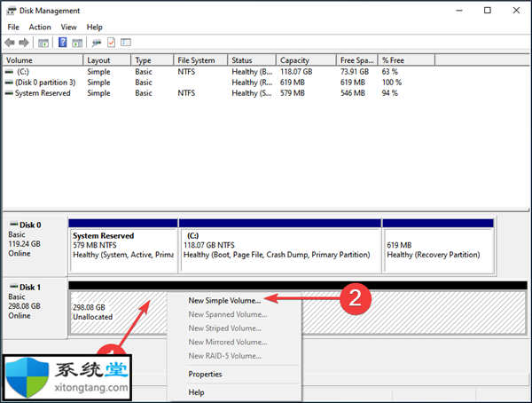Sort by the Volume column header
The width and height of the screenshot is (532, 403).
pos(43,60)
